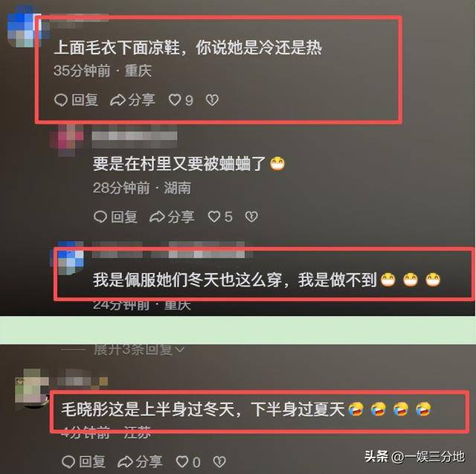The width and height of the screenshot is (476, 474).
Task: Share the 35分钟前 重庆 comment
Action: [132, 100]
